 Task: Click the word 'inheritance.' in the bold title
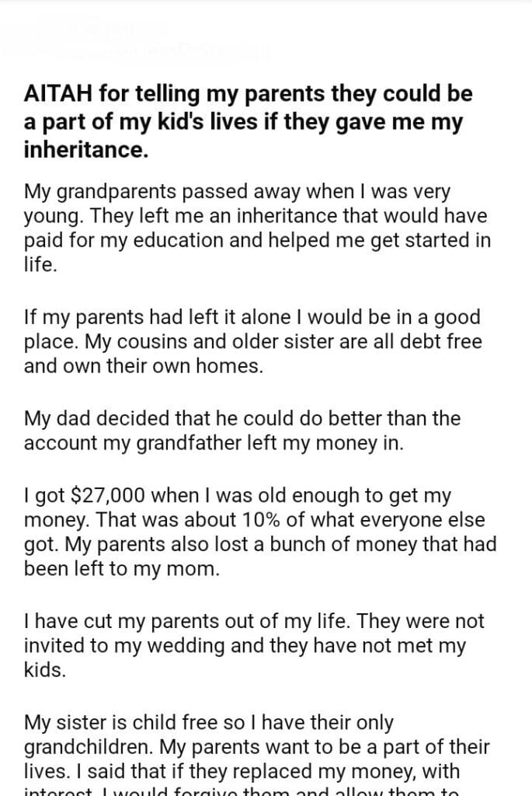point(85,150)
